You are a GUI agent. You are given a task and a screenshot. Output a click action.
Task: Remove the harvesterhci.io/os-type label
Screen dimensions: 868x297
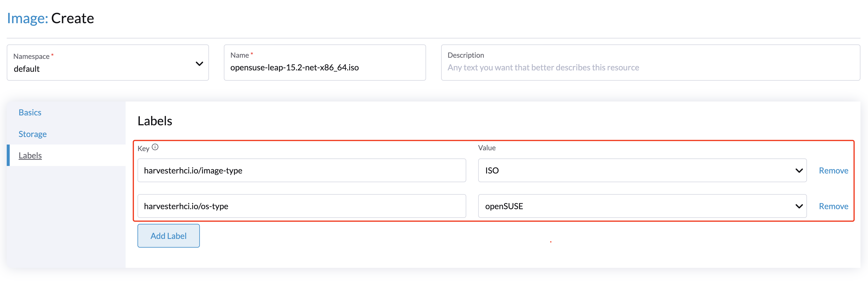coord(833,206)
